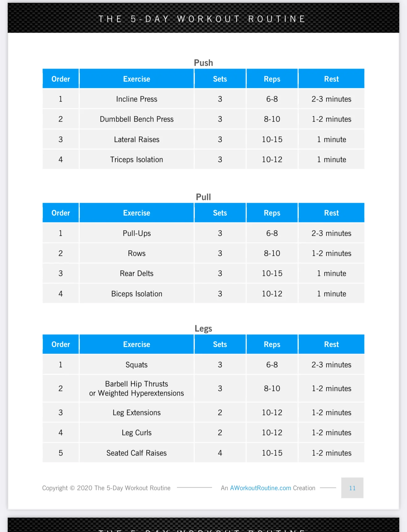407x532 pixels.
Task: Select the Squats exercise cell
Action: pos(137,365)
